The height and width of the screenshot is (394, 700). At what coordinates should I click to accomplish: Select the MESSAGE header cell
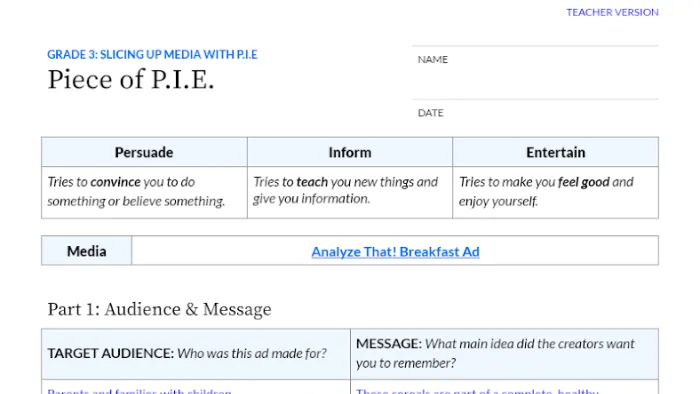coord(504,354)
